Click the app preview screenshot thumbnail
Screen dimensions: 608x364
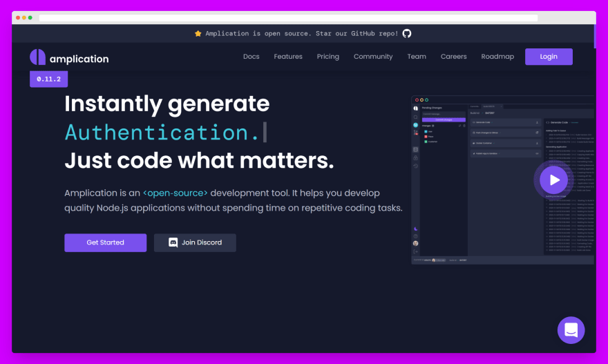(502, 180)
